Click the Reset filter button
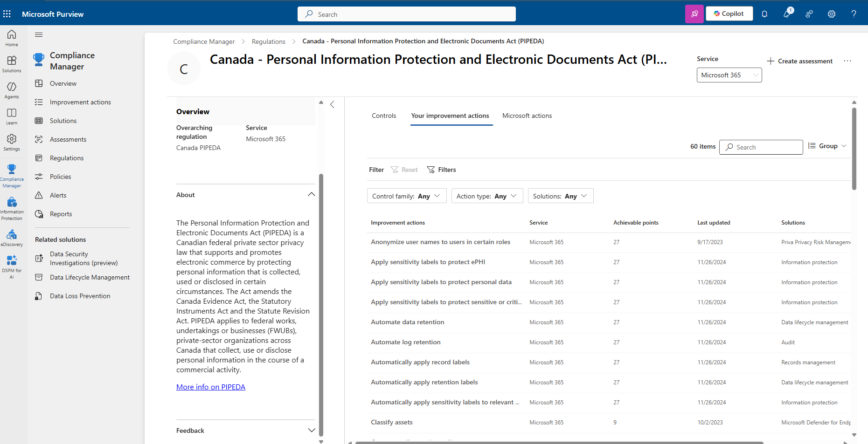The image size is (868, 444). pos(404,170)
